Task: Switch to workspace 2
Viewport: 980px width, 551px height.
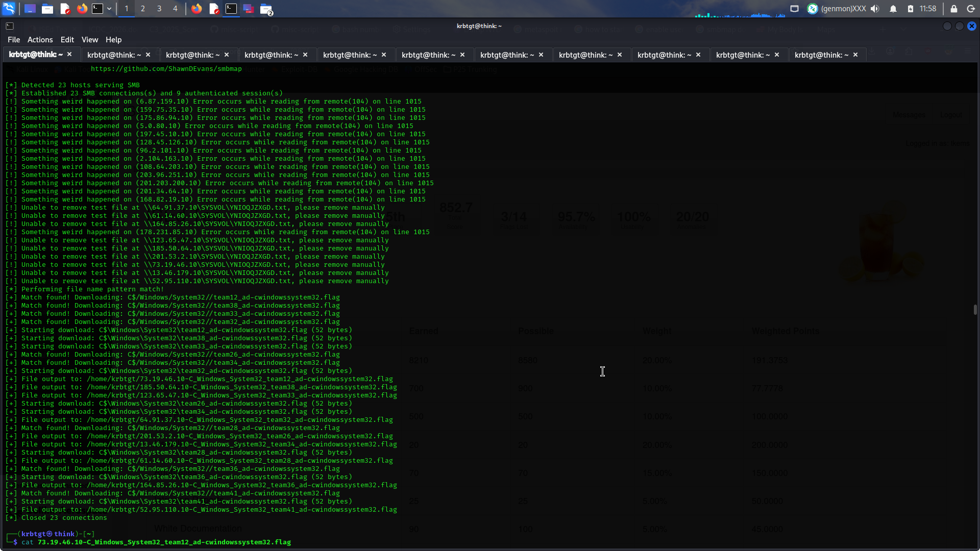Action: click(143, 9)
